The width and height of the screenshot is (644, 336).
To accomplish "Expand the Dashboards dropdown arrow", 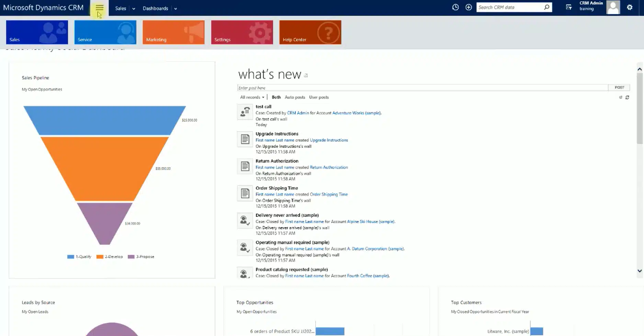I will (x=176, y=9).
